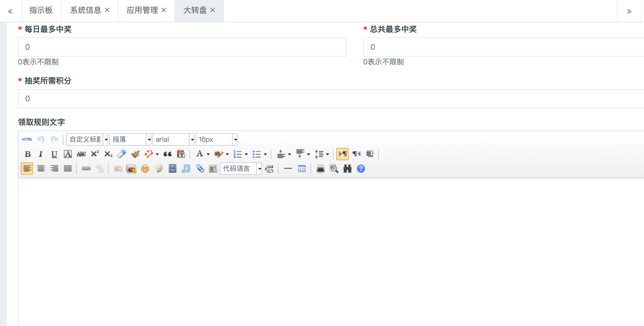Switch to the 应用管理 tab
Image resolution: width=644 pixels, height=326 pixels.
[x=142, y=10]
